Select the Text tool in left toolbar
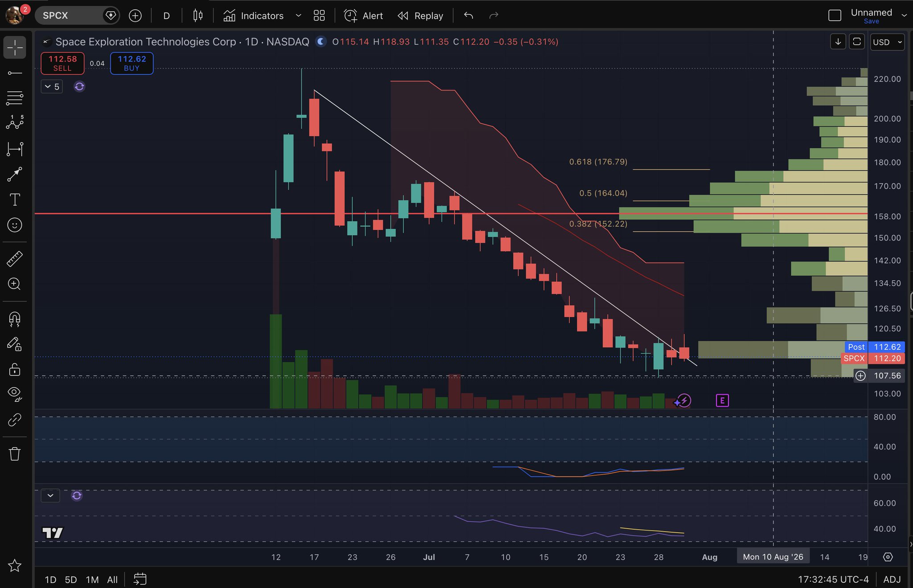 15,200
